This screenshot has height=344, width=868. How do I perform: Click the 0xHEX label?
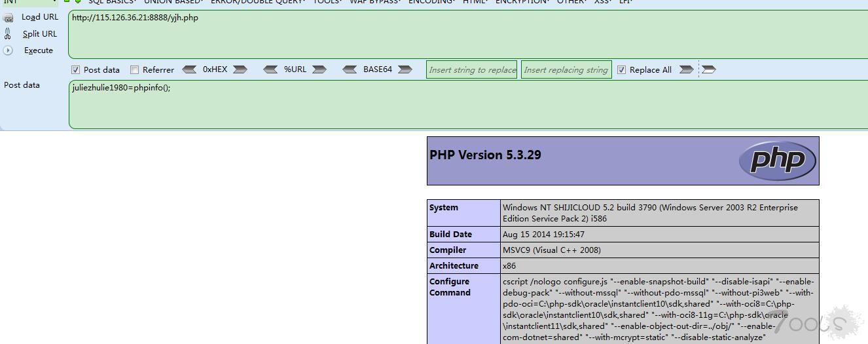coord(215,69)
